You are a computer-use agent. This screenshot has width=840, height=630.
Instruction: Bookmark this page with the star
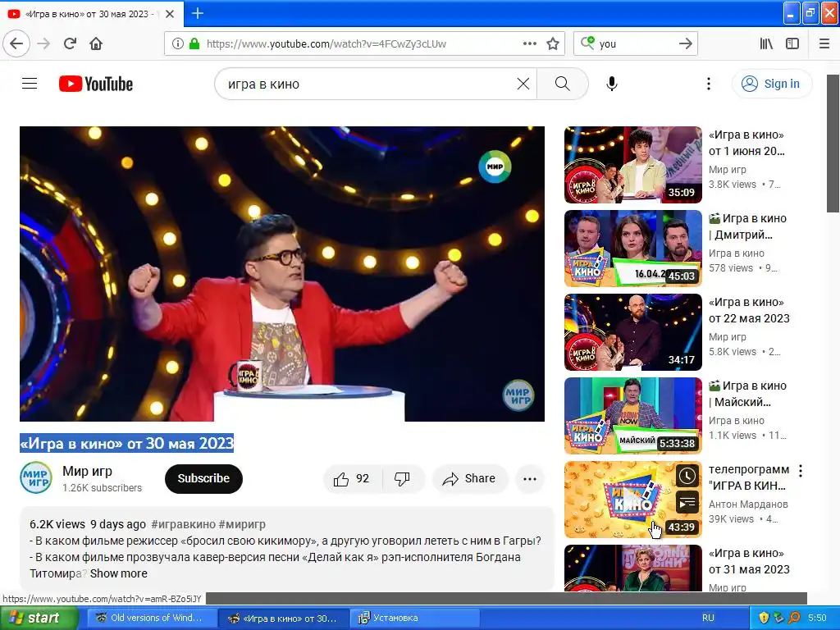pos(553,43)
